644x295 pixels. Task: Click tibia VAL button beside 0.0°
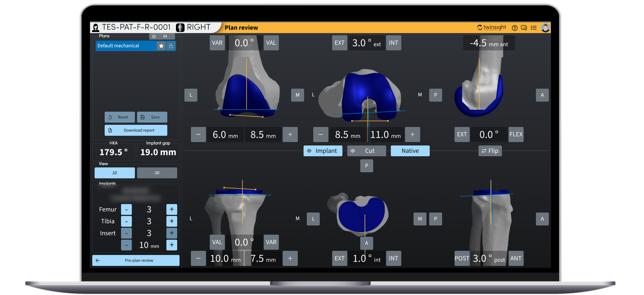[217, 242]
